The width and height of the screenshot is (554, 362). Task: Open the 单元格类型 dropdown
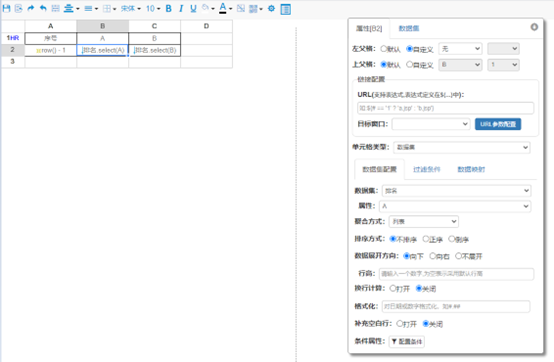(x=462, y=147)
